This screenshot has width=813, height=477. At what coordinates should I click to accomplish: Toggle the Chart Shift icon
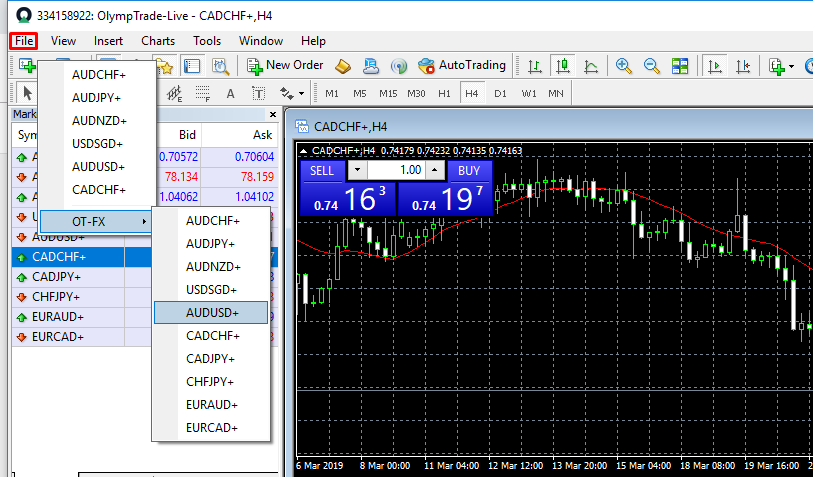743,66
